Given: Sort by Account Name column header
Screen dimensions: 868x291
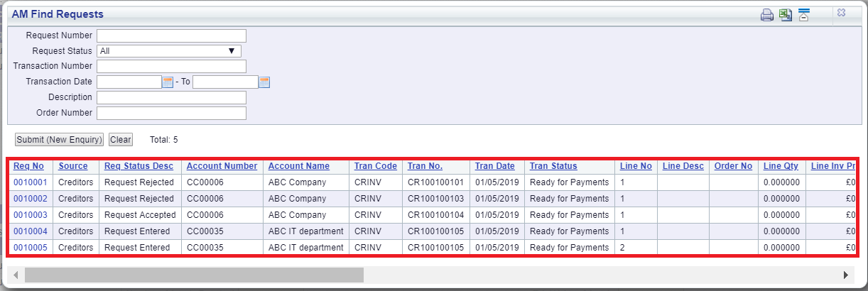Looking at the screenshot, I should coord(299,166).
